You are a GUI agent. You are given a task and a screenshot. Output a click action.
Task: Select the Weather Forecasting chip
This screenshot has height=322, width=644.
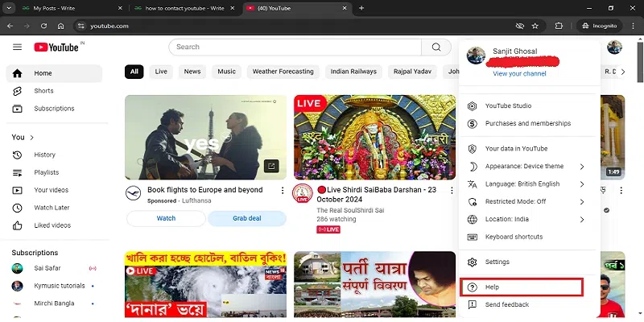[283, 72]
